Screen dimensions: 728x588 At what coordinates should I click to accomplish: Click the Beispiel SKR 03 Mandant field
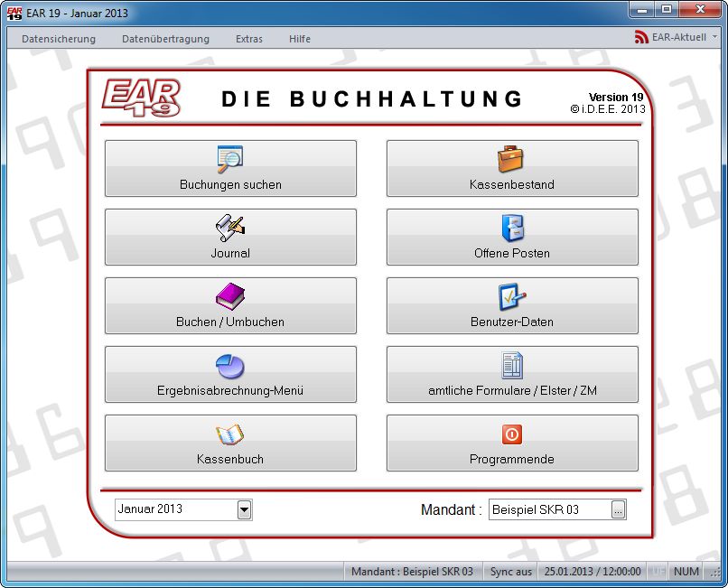coord(550,509)
